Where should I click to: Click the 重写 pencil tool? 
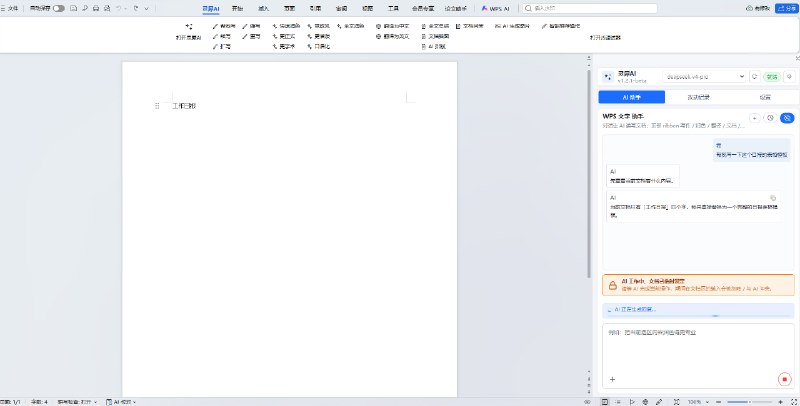click(x=252, y=36)
